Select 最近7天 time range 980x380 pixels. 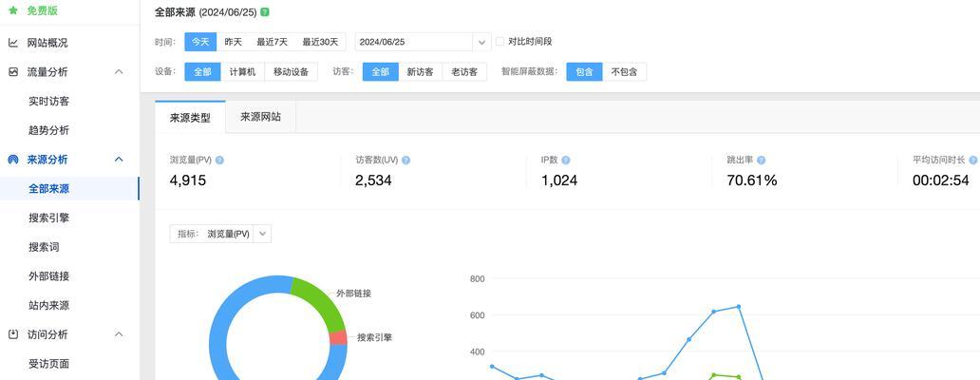point(272,42)
